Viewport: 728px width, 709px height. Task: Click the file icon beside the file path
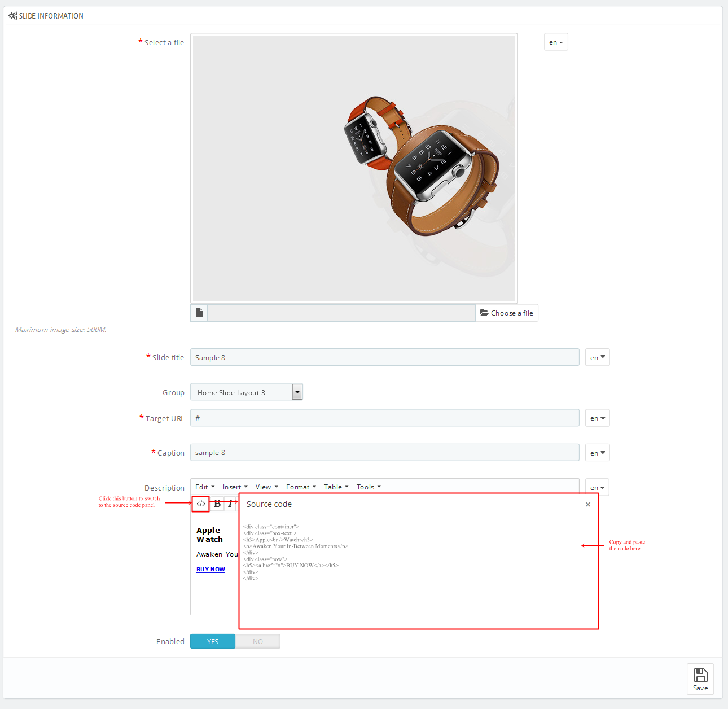click(x=199, y=313)
